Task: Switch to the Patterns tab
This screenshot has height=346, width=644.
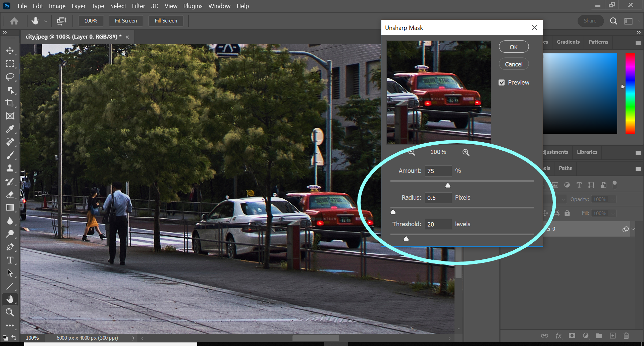Action: 598,42
